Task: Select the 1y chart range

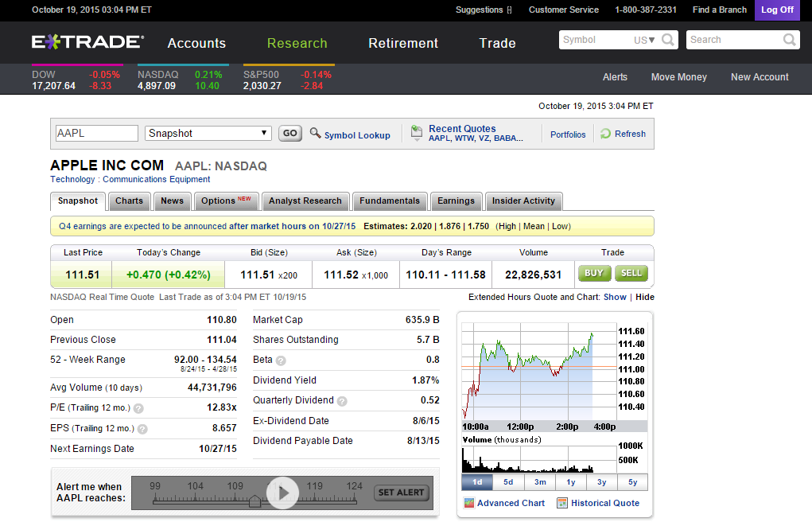Action: [x=571, y=482]
